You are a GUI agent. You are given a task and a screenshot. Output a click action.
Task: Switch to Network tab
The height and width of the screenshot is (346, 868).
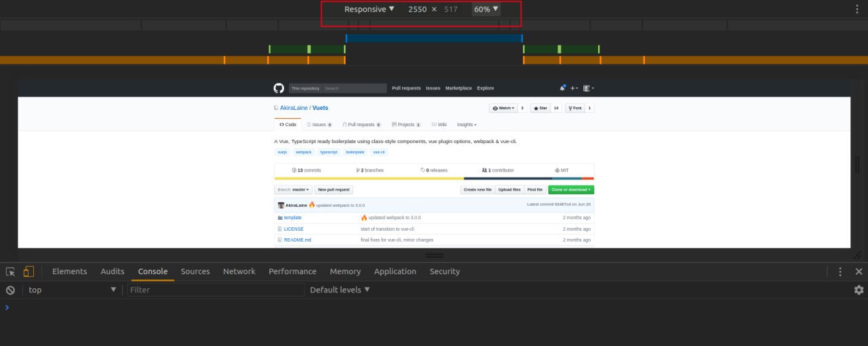pos(239,271)
